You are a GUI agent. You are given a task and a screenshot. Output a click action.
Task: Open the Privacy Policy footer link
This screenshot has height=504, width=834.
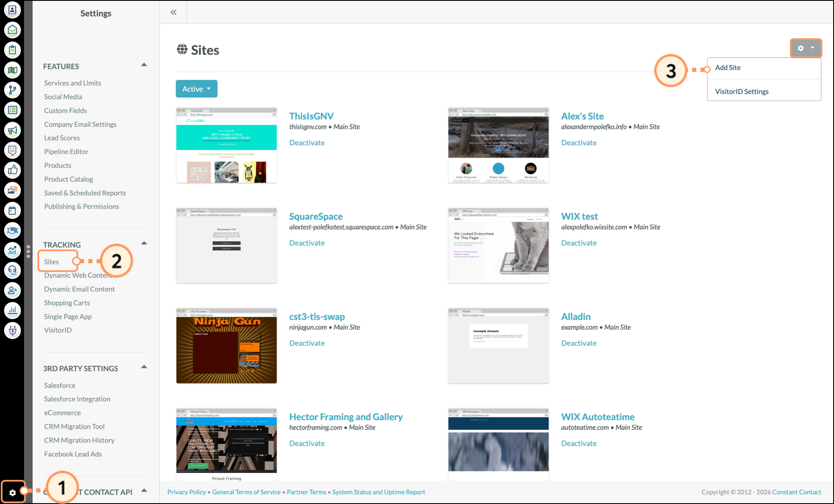[x=186, y=492]
